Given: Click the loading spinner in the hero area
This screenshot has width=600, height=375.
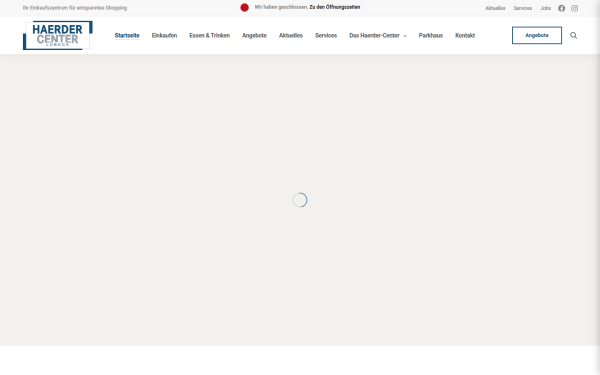Looking at the screenshot, I should pos(300,200).
